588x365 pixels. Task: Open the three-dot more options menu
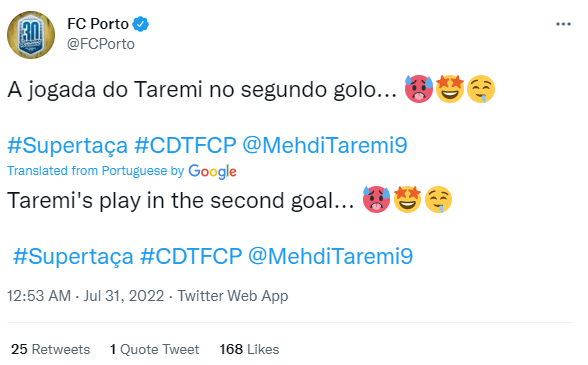point(563,24)
